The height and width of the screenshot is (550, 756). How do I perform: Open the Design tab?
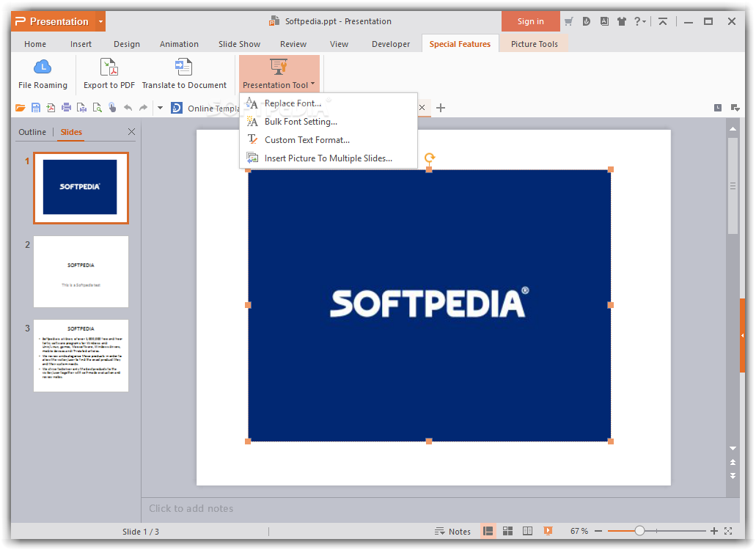[127, 44]
